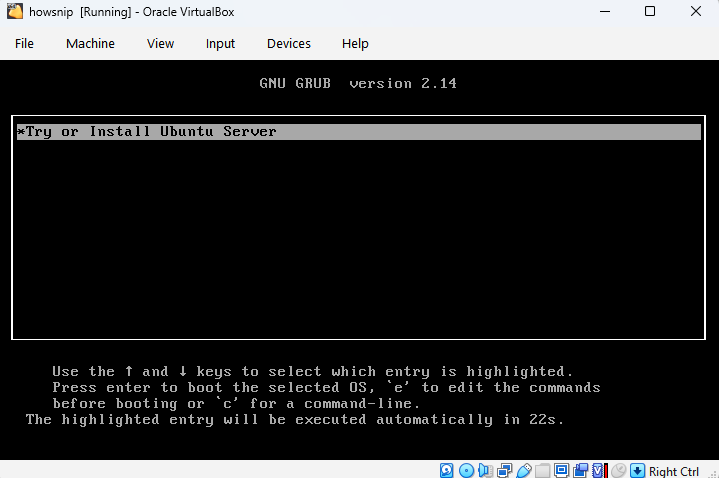Maximize the VirtualBox window
The width and height of the screenshot is (719, 478).
650,11
